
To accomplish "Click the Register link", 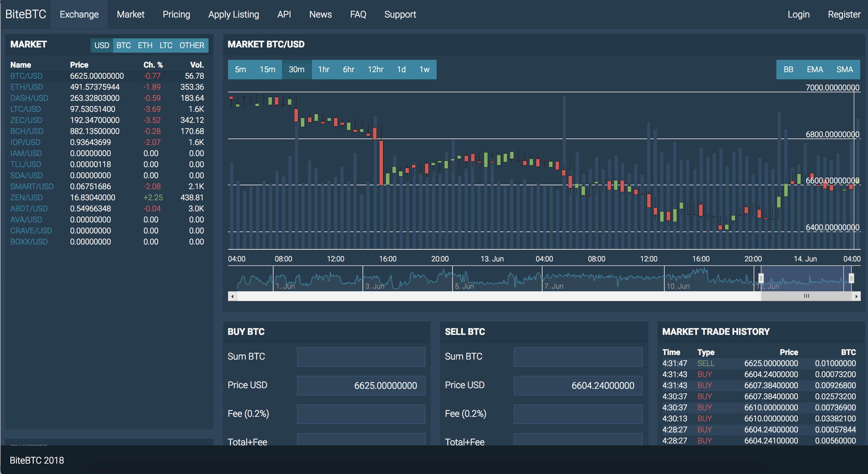I will 844,15.
